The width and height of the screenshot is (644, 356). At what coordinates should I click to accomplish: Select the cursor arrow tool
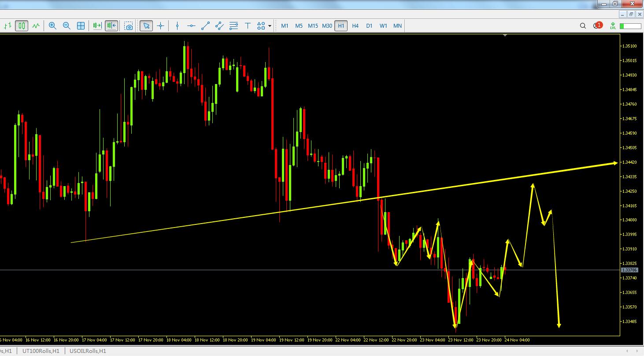pyautogui.click(x=146, y=26)
